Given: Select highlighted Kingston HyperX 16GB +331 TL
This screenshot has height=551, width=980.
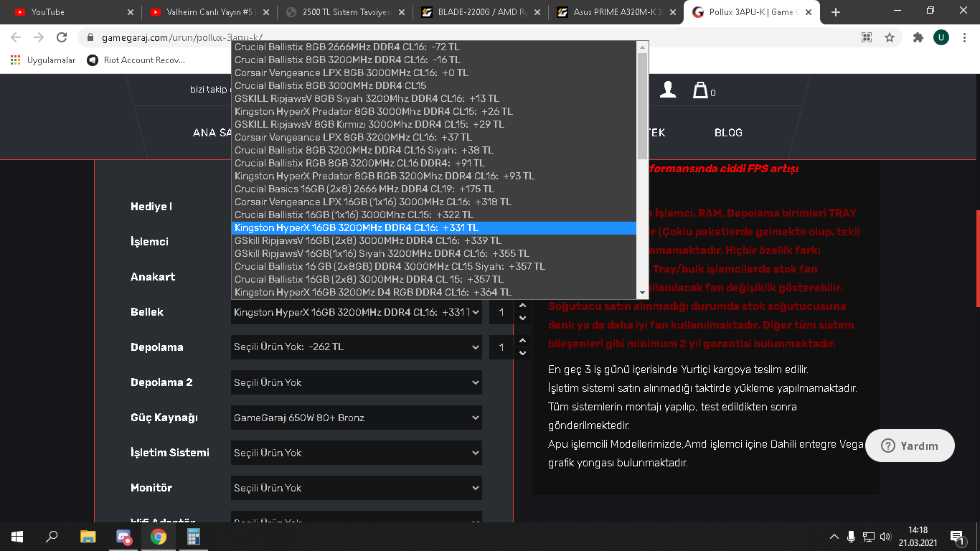Looking at the screenshot, I should (x=433, y=227).
